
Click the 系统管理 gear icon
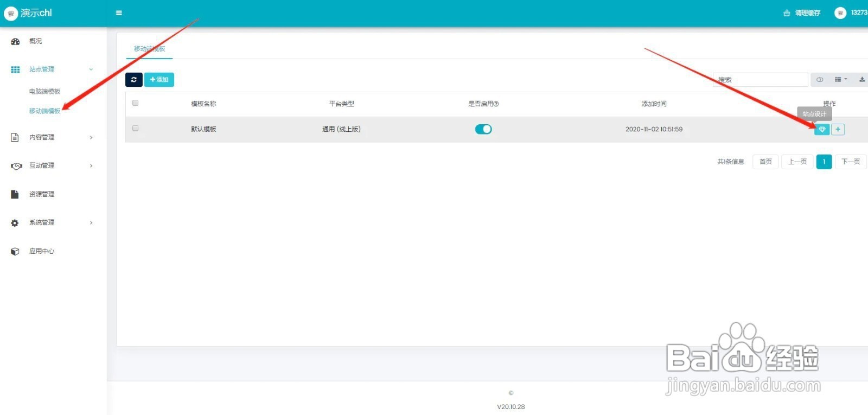pyautogui.click(x=15, y=223)
